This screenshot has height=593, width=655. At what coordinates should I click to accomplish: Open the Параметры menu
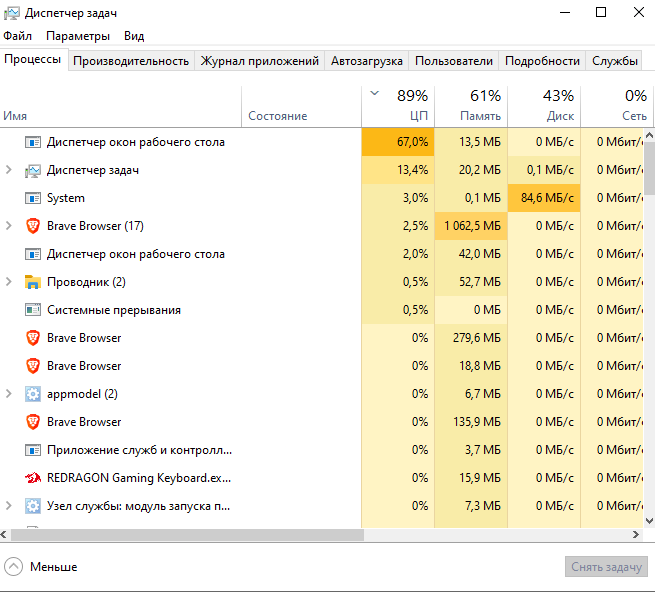78,36
